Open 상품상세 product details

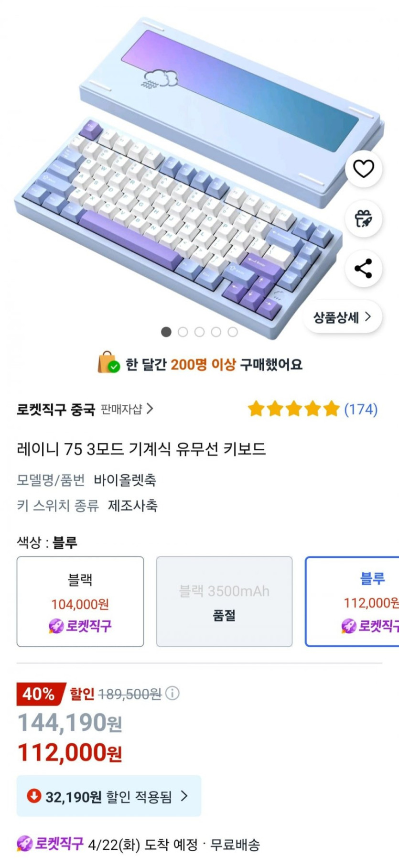(342, 317)
